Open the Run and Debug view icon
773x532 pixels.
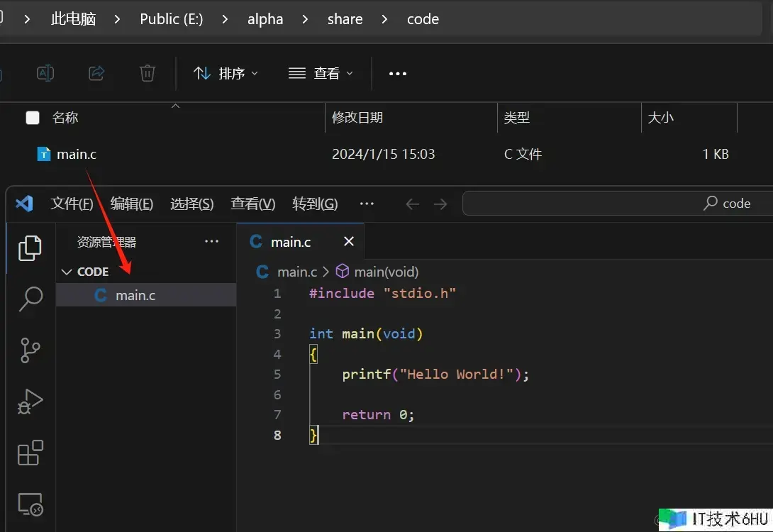[x=30, y=401]
